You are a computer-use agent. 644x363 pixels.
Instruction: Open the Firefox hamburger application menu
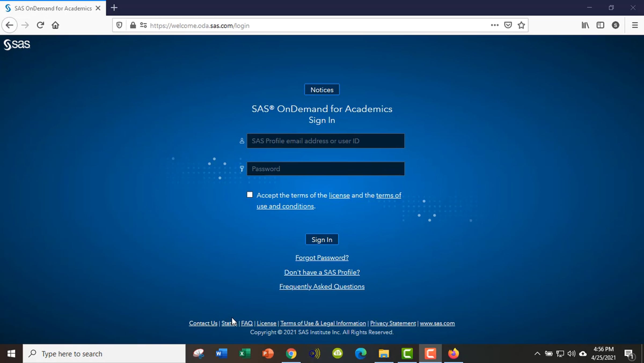[x=635, y=25]
